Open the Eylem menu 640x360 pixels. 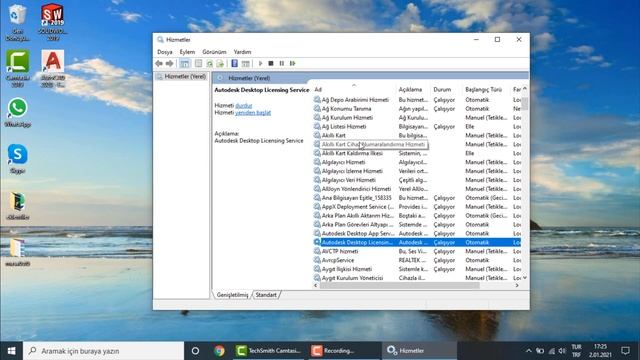tap(187, 52)
